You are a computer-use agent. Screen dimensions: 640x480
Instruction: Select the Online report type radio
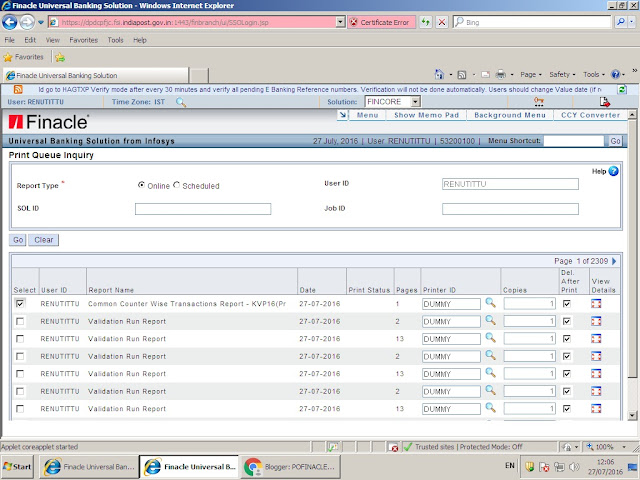coord(141,185)
